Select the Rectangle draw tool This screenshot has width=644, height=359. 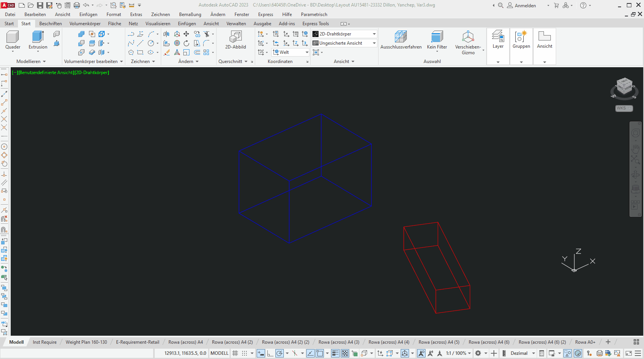(140, 52)
